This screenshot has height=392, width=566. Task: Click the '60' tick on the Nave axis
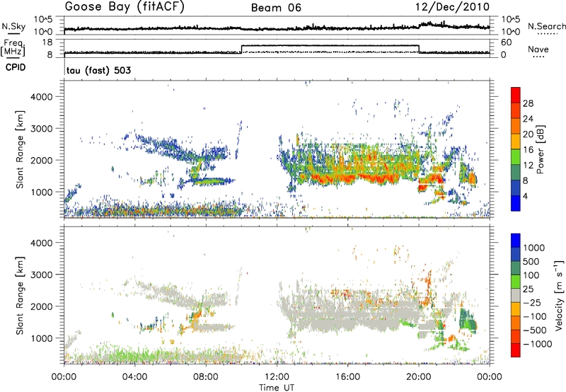point(507,42)
